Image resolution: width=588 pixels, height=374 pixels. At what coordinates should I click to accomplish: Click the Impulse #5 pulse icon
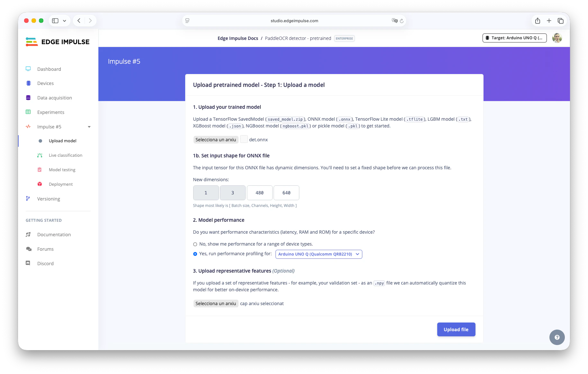click(x=28, y=126)
